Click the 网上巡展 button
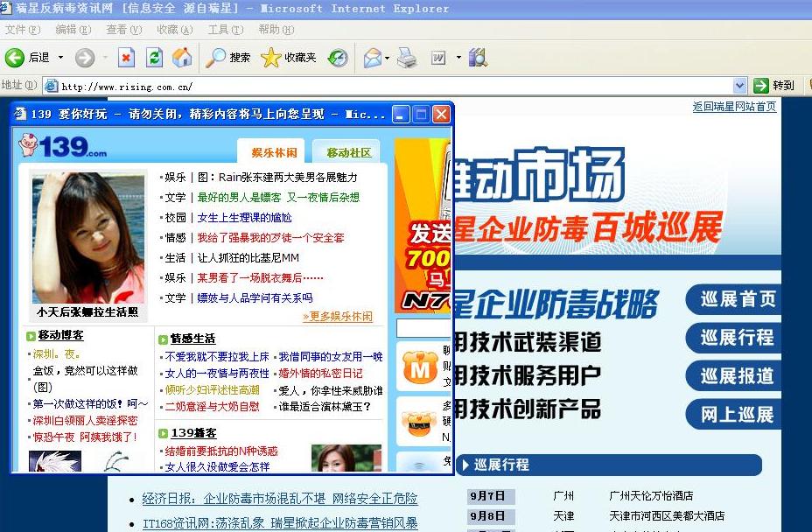 coord(735,415)
